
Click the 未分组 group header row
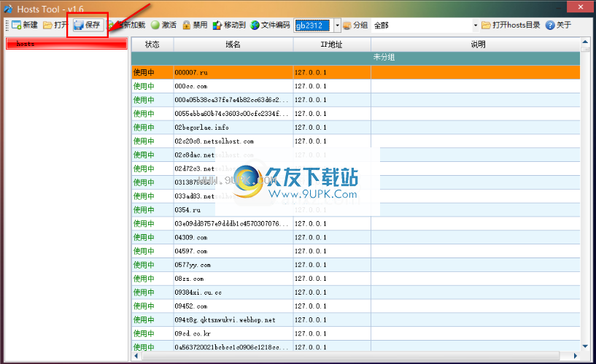pyautogui.click(x=356, y=58)
